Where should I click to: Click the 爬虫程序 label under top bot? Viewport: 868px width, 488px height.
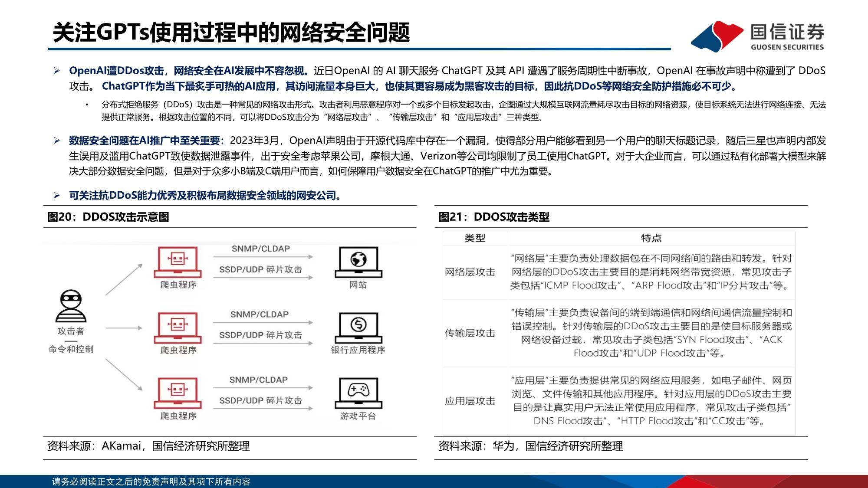(178, 285)
